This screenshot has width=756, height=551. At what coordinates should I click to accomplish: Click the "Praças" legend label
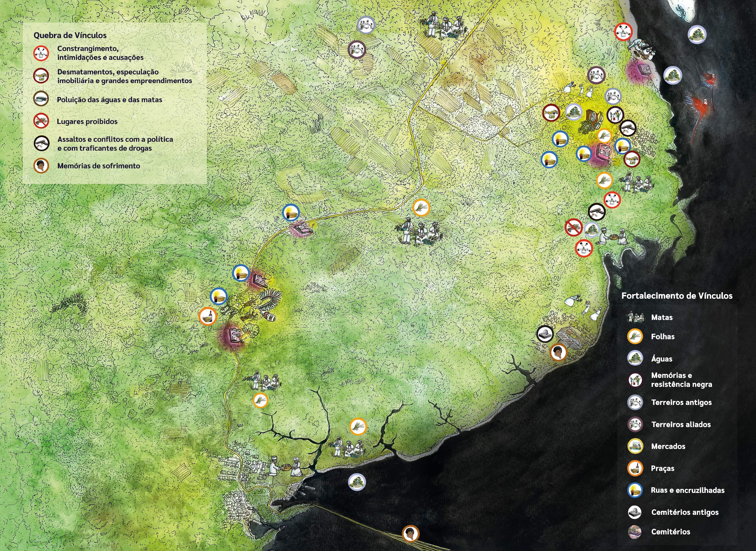(x=663, y=469)
